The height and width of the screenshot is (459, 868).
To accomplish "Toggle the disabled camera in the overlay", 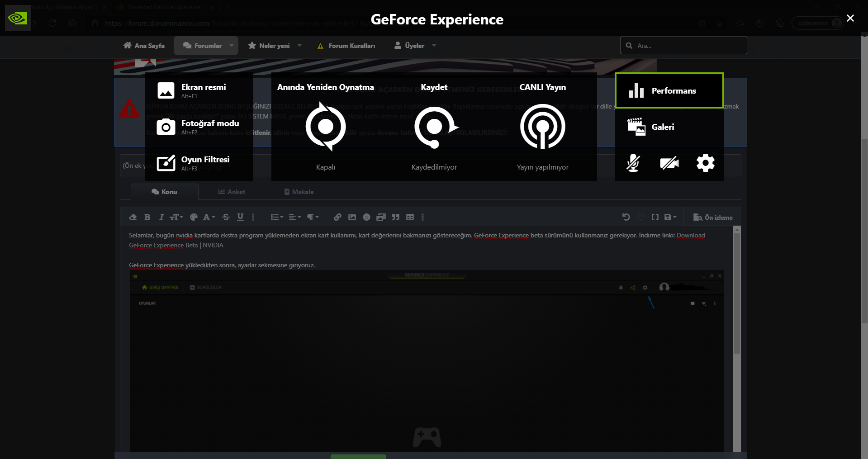I will 669,163.
